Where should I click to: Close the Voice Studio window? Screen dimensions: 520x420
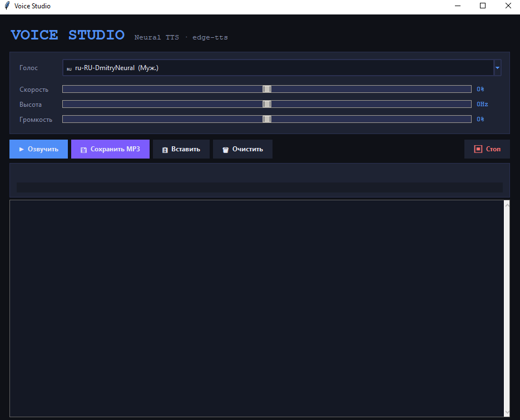tap(508, 6)
